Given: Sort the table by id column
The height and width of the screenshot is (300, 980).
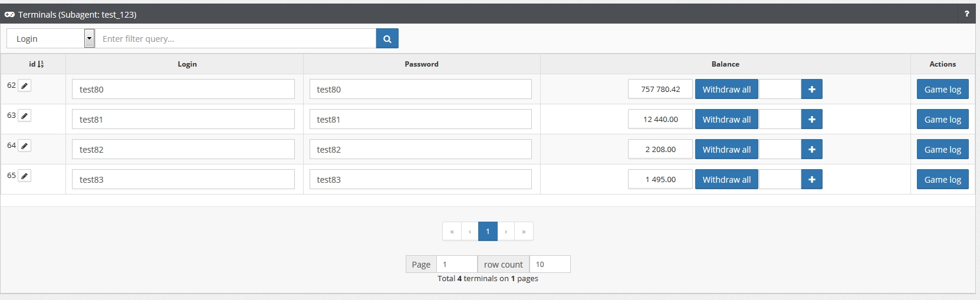Looking at the screenshot, I should pos(36,64).
